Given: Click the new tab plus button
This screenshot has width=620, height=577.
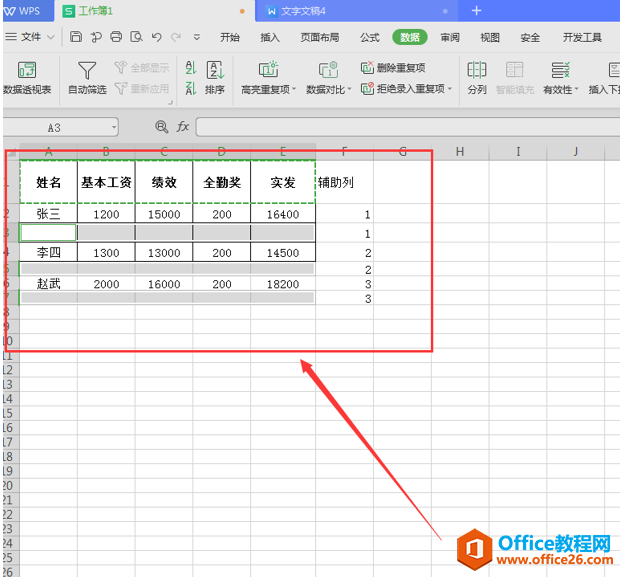Looking at the screenshot, I should (x=476, y=11).
